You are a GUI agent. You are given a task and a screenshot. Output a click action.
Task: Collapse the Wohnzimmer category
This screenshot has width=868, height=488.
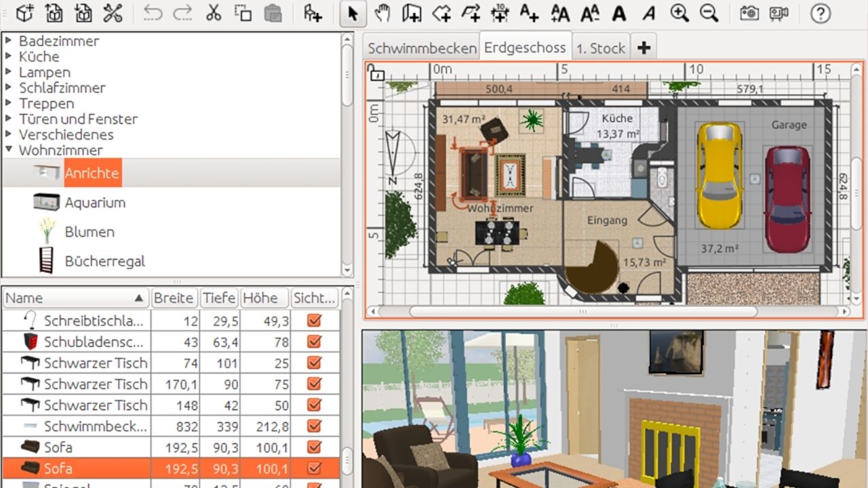coord(8,150)
